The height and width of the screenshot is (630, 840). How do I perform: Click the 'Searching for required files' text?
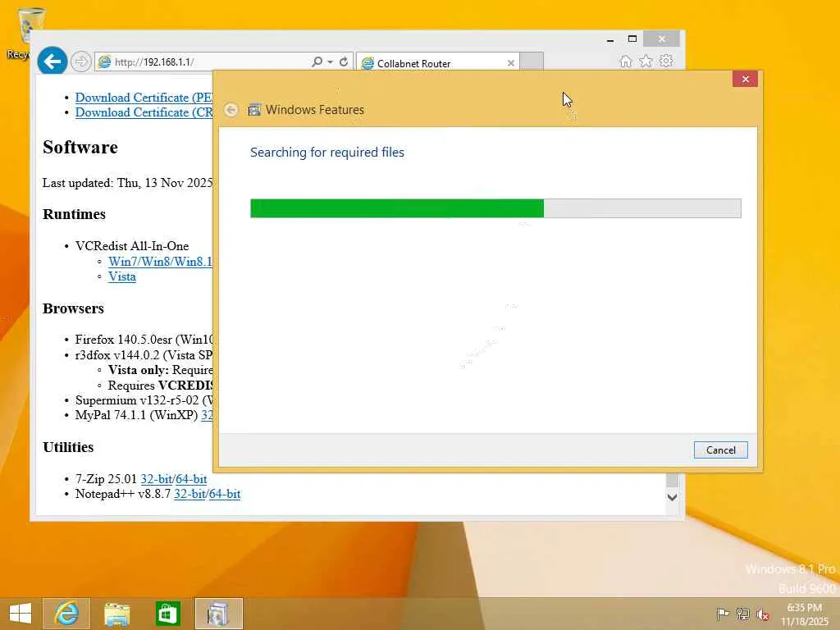click(x=326, y=152)
